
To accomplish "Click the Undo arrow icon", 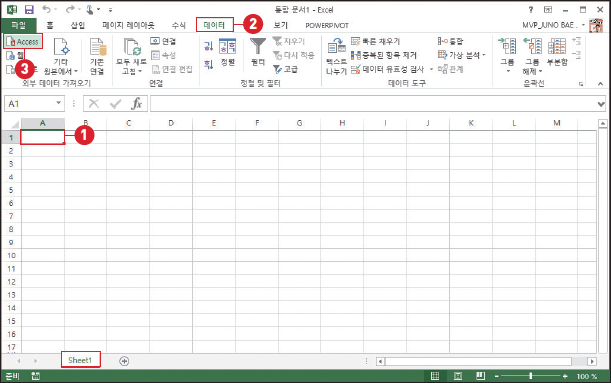I will [x=46, y=9].
